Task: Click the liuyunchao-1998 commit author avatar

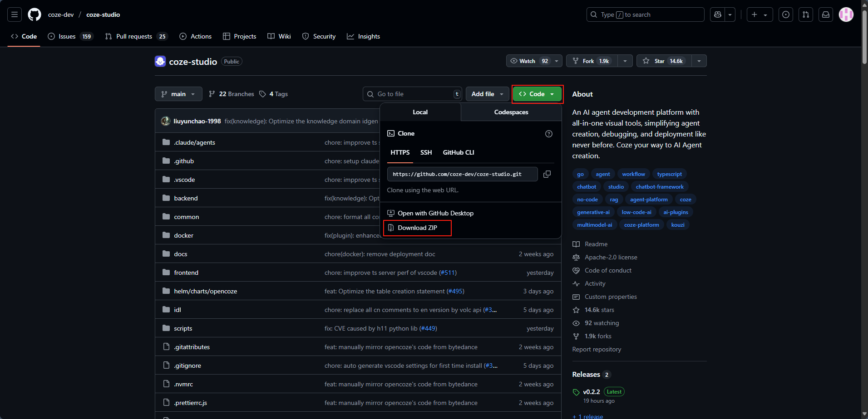Action: click(166, 121)
